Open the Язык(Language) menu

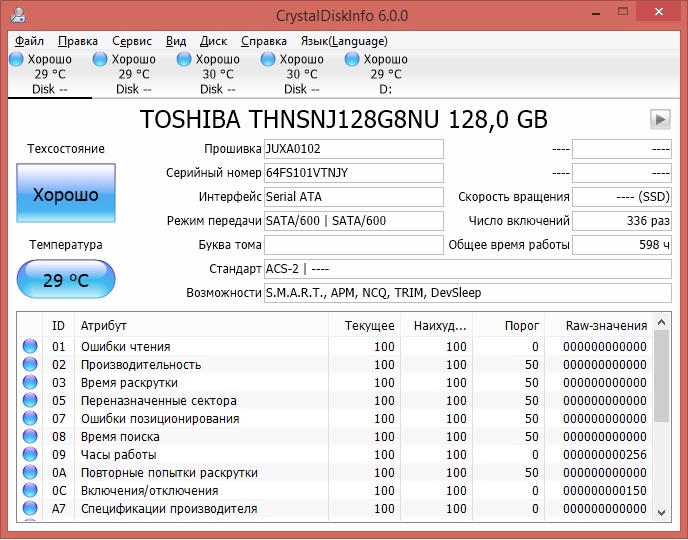click(344, 41)
